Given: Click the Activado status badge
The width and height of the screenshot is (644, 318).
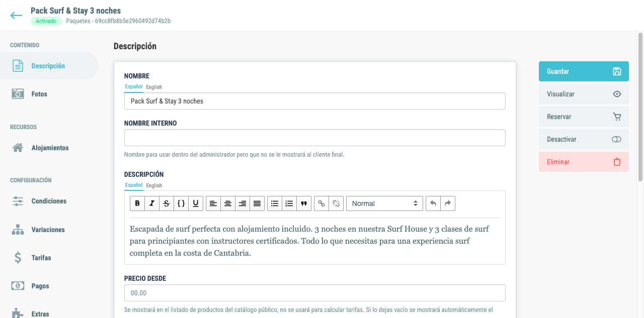Looking at the screenshot, I should (x=46, y=21).
